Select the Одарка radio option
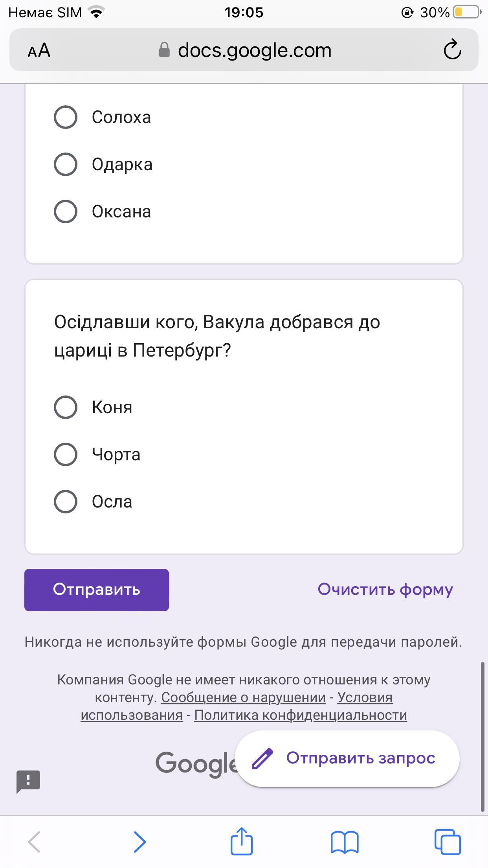 [x=66, y=164]
